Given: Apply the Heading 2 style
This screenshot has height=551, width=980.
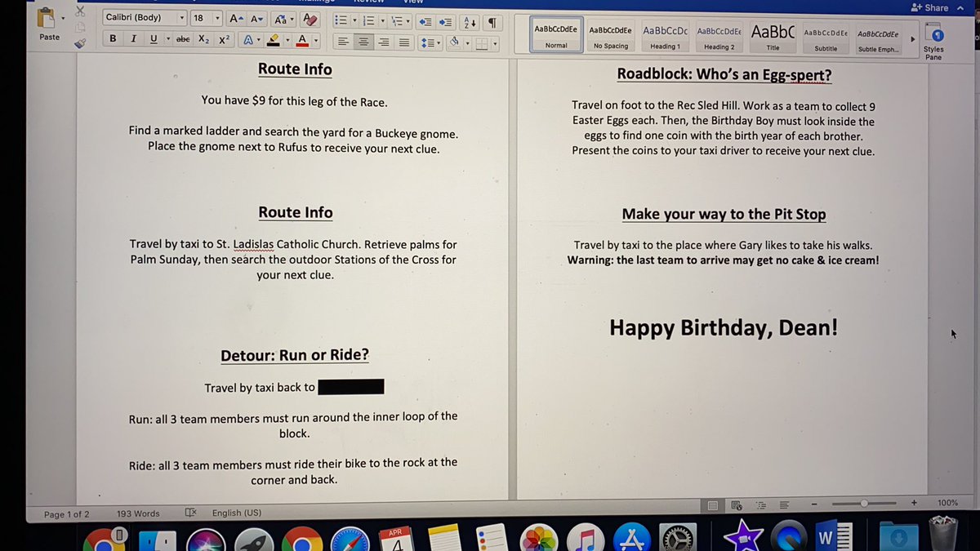Looking at the screenshot, I should pos(719,36).
